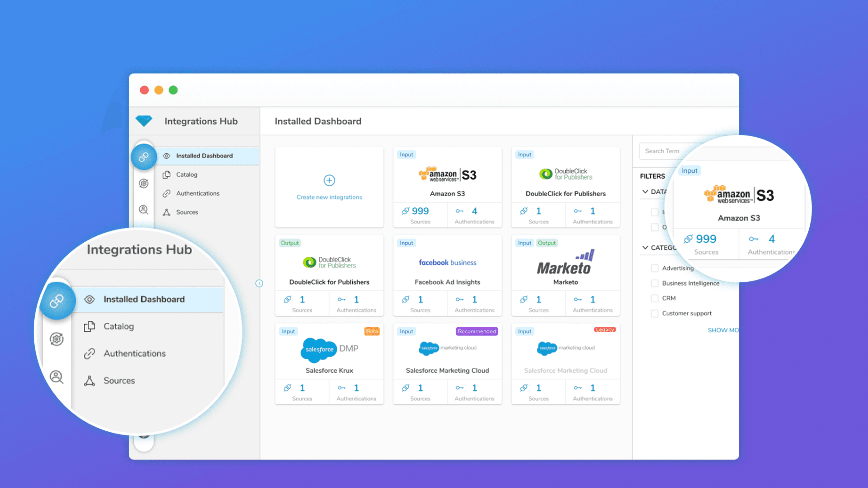Click the Catalog pages icon in the navigation

(x=166, y=174)
